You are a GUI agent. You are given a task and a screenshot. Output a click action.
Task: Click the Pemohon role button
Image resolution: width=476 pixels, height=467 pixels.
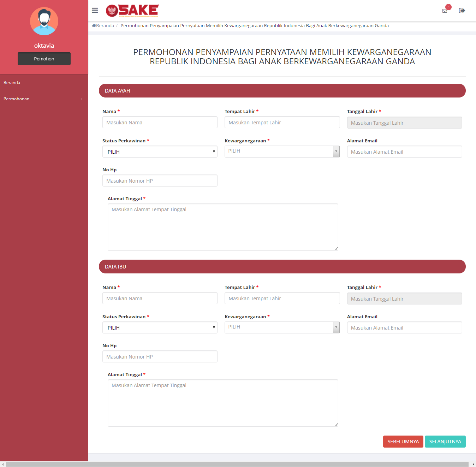pyautogui.click(x=44, y=59)
